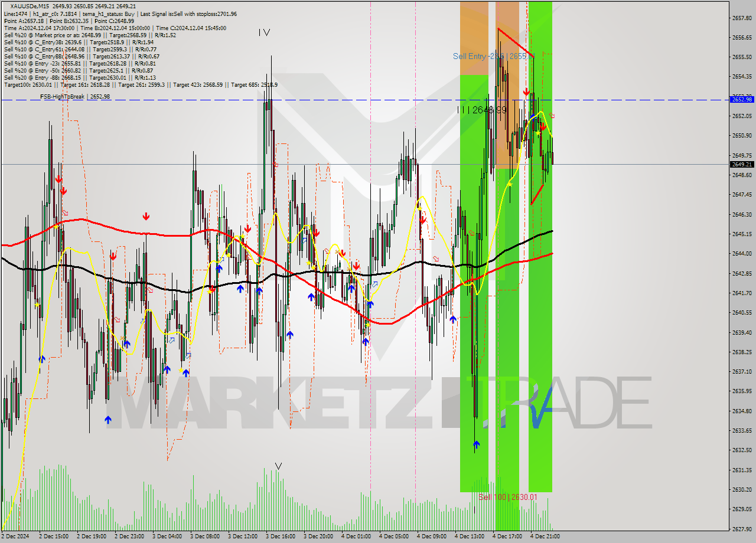756x543 pixels.
Task: Click the '2 Dec 2024' time axis label
Action: pyautogui.click(x=15, y=537)
